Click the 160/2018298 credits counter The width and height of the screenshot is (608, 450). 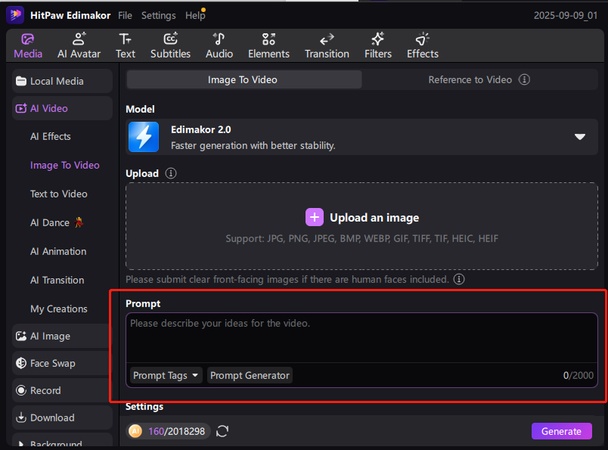coord(176,431)
